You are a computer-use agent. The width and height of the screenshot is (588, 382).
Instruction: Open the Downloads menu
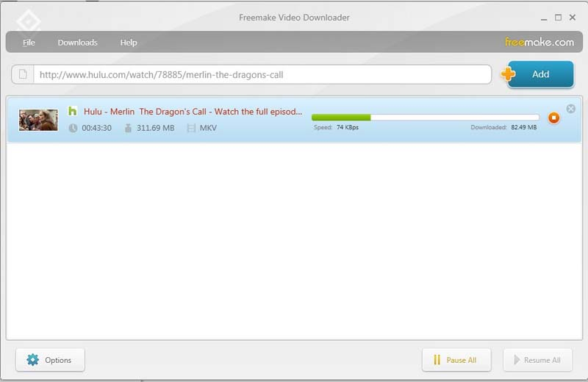78,43
